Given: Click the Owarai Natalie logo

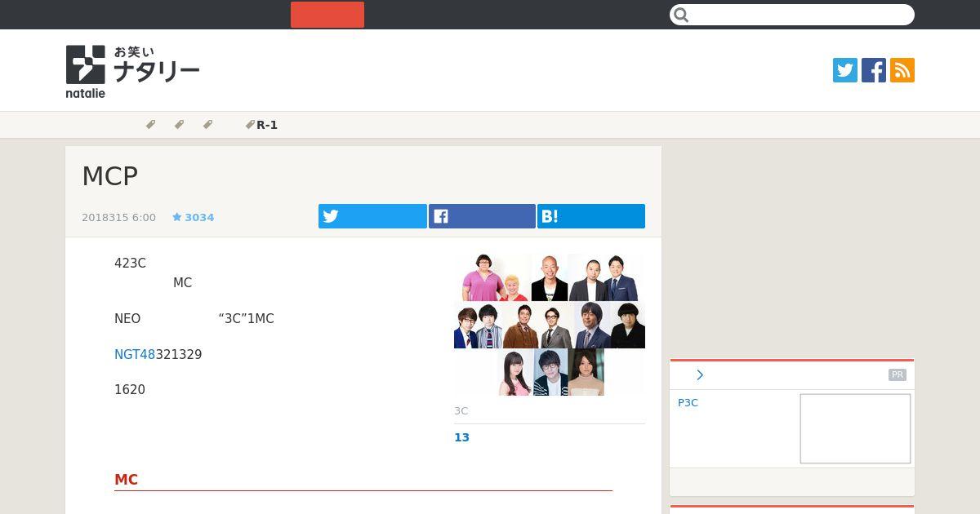Looking at the screenshot, I should pos(132,72).
